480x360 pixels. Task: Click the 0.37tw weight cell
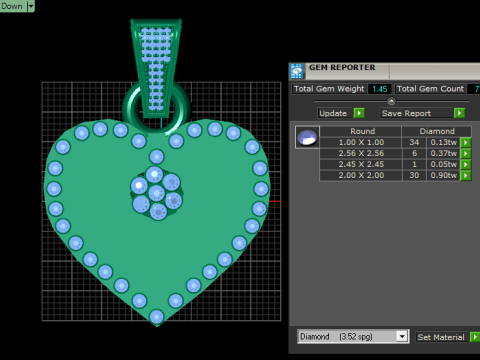pyautogui.click(x=443, y=153)
